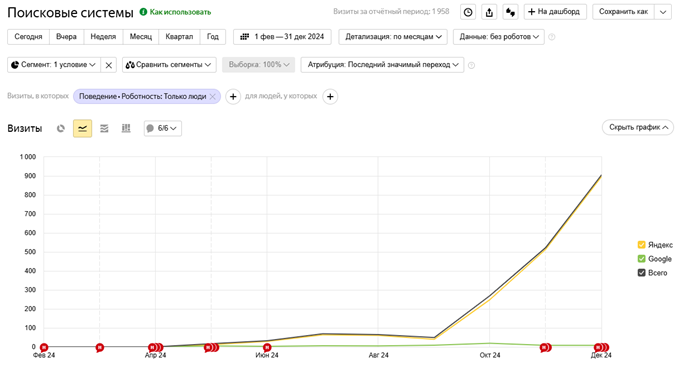This screenshot has height=367, width=679.
Task: Click the Сохранить как button
Action: tap(623, 12)
